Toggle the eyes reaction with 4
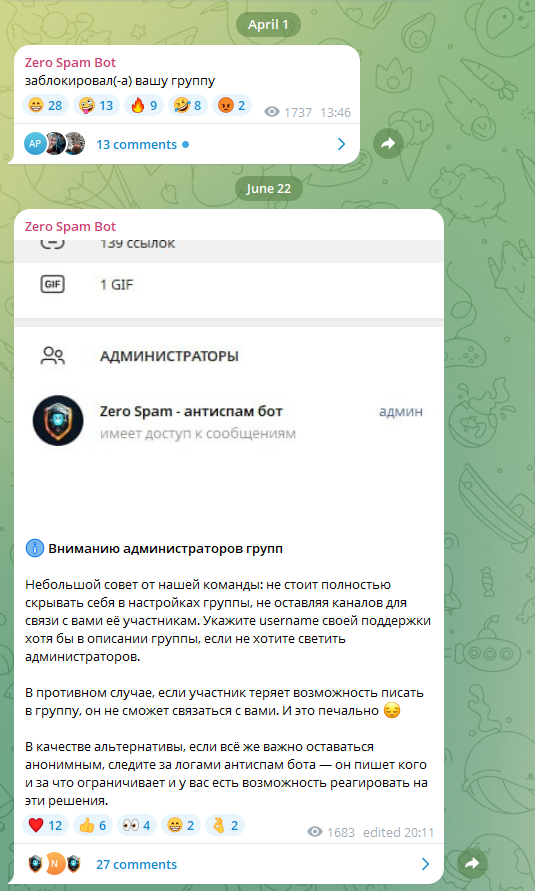Screen dimensions: 535x891 137,825
